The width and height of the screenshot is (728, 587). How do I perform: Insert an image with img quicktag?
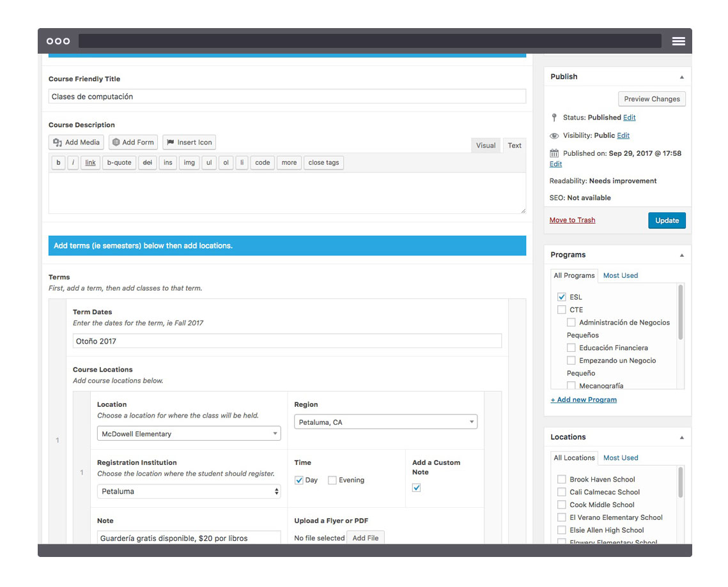189,163
